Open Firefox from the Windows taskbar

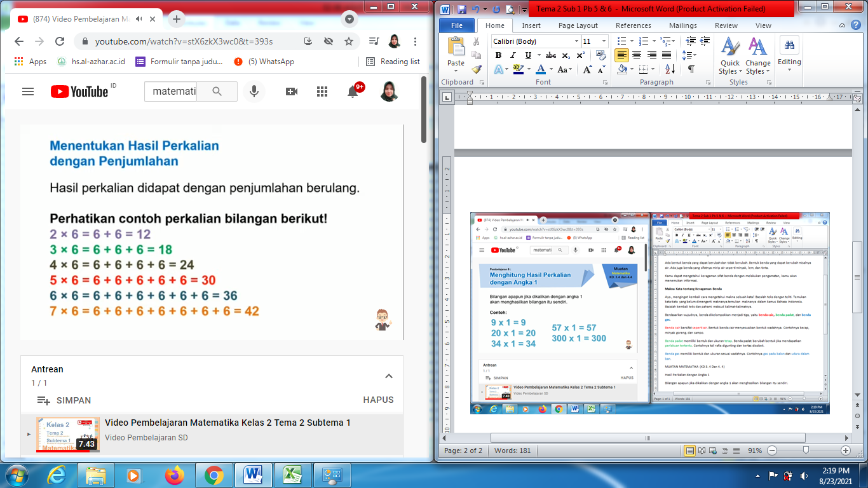[x=173, y=475]
